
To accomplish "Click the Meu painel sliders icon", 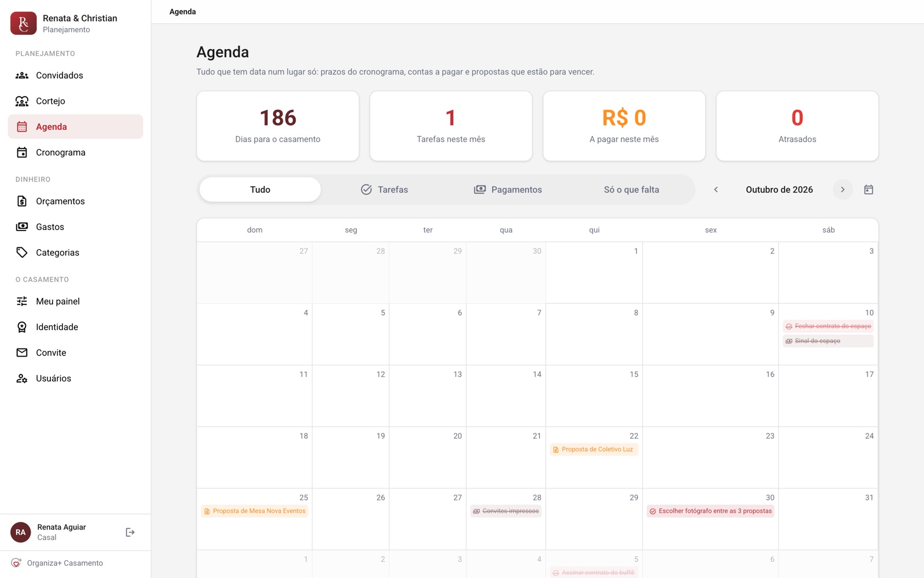I will (22, 301).
